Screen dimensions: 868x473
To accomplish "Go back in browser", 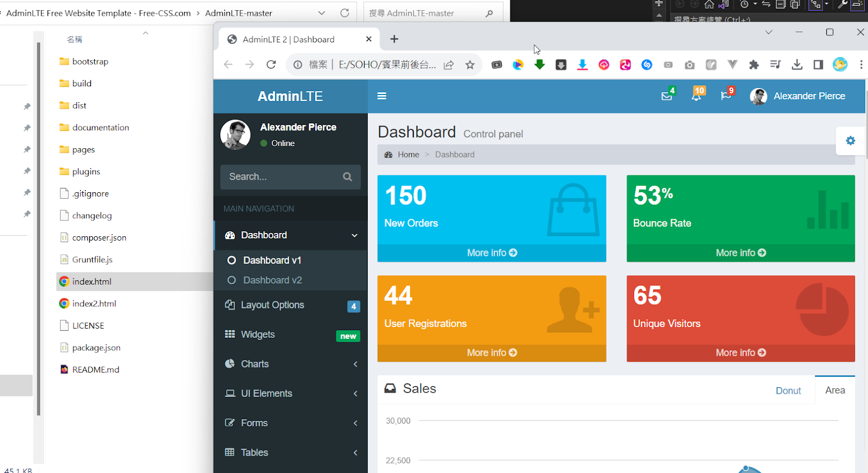I will tap(228, 65).
